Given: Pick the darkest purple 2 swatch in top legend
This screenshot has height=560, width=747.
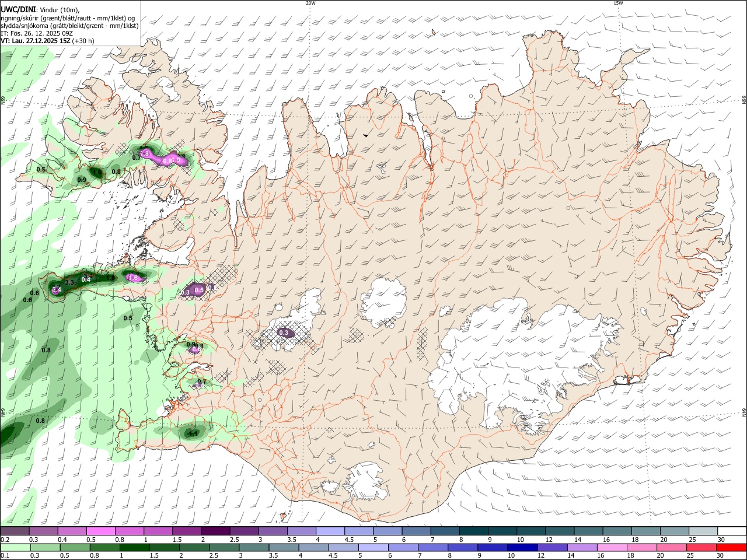Looking at the screenshot, I should coord(215,531).
